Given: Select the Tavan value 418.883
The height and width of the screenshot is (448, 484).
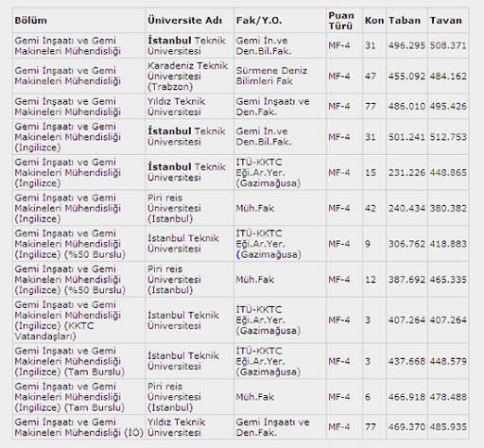Looking at the screenshot, I should 448,244.
